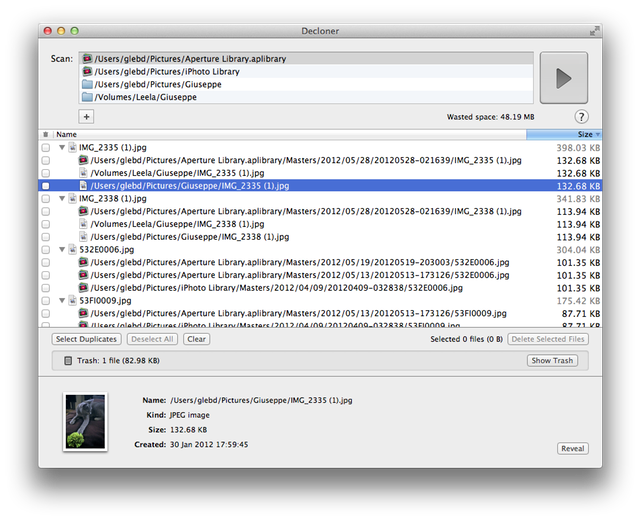Viewport: 640px width, 521px height.
Task: Click the trash can icon in trash bar
Action: click(67, 361)
